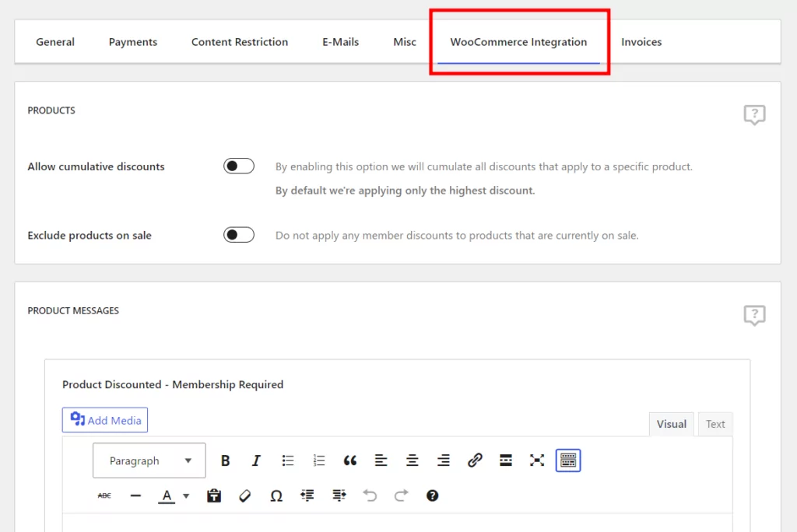Enable Allow cumulative discounts toggle
Image resolution: width=797 pixels, height=532 pixels.
pos(239,166)
